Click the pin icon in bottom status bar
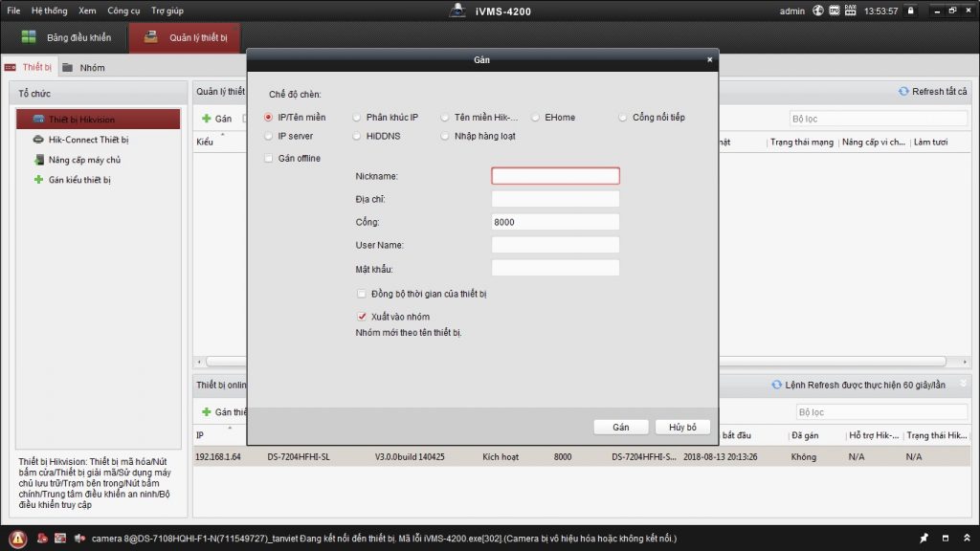This screenshot has width=980, height=551. pos(924,538)
